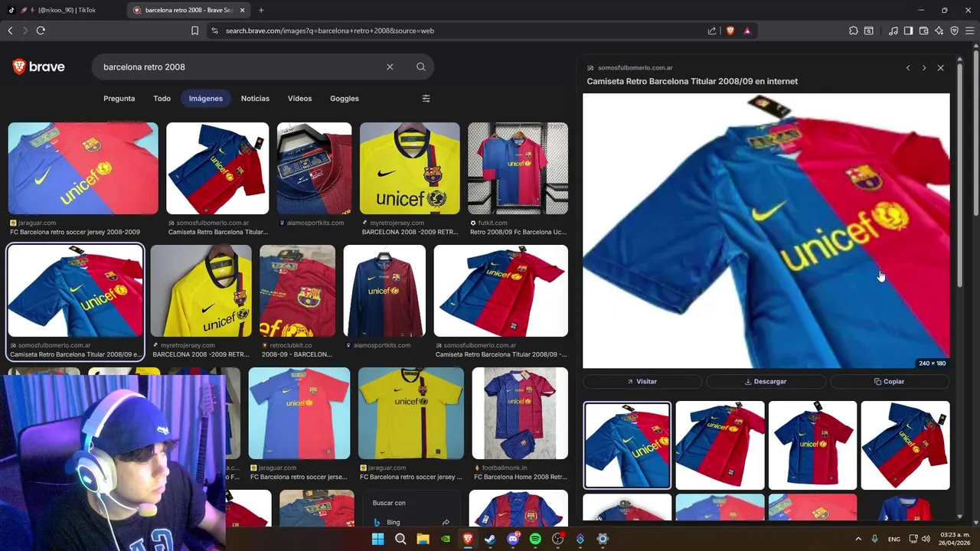Open a new browser tab

point(261,10)
